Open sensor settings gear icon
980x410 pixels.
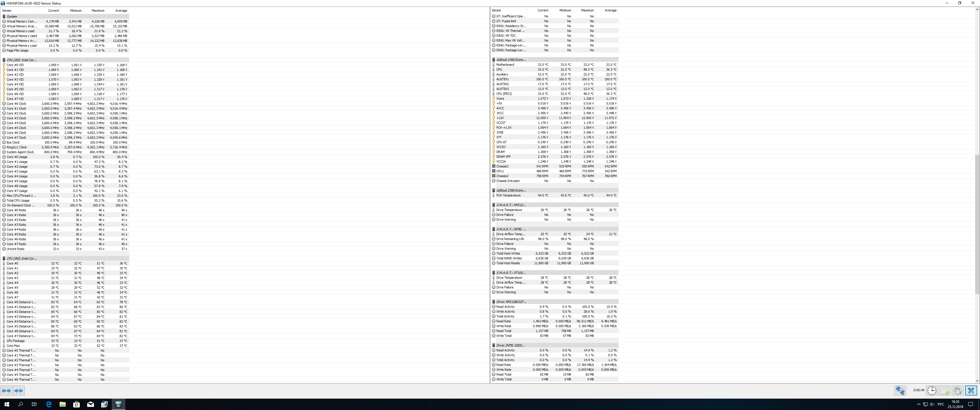point(957,390)
